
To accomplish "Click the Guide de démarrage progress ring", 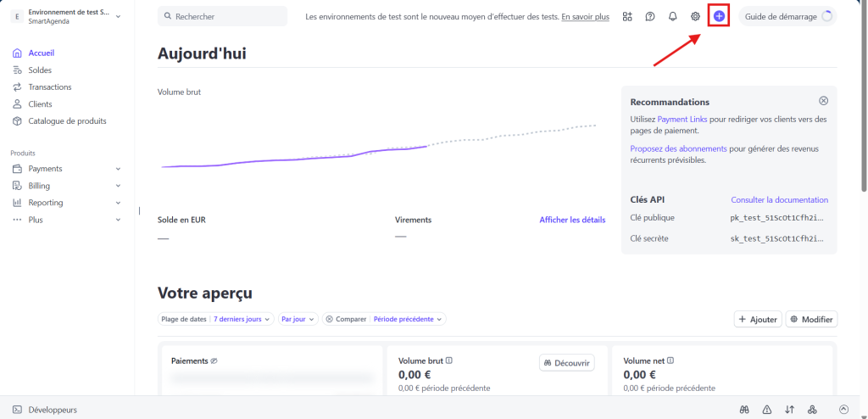I will tap(827, 17).
